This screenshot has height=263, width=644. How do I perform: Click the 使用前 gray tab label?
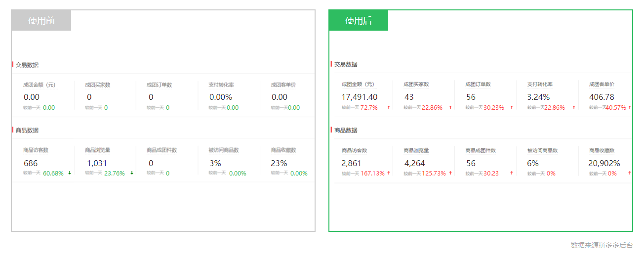[41, 21]
